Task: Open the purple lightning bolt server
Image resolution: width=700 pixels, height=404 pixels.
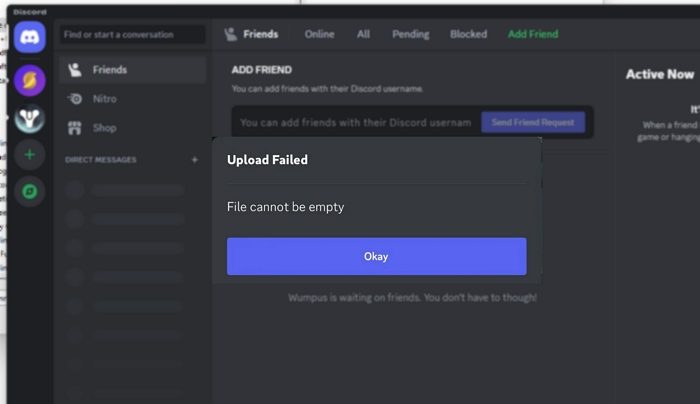Action: coord(29,80)
